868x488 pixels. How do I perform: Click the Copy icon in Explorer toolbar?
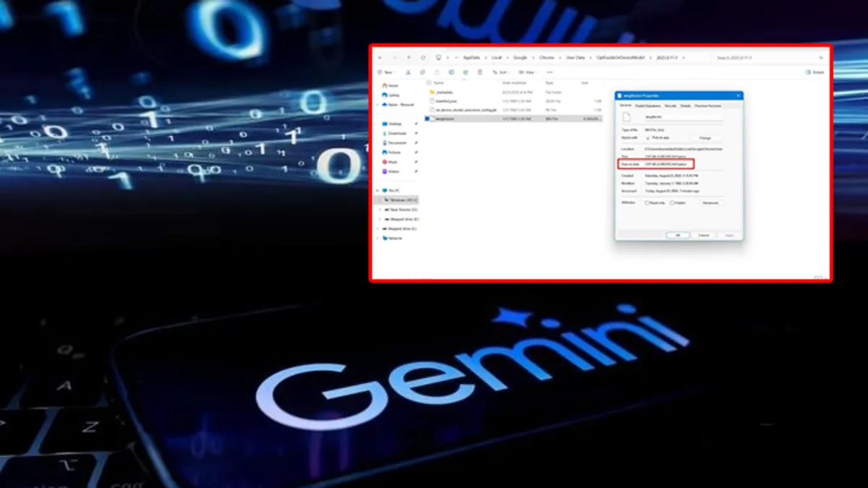point(422,72)
